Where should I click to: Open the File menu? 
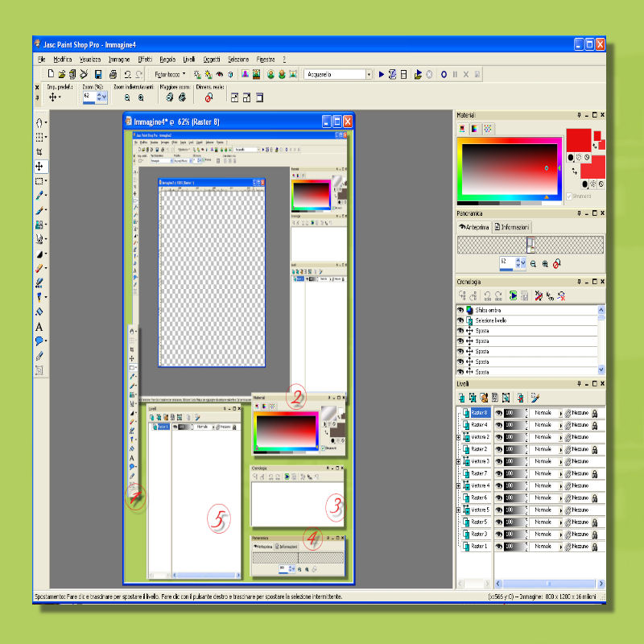click(42, 60)
